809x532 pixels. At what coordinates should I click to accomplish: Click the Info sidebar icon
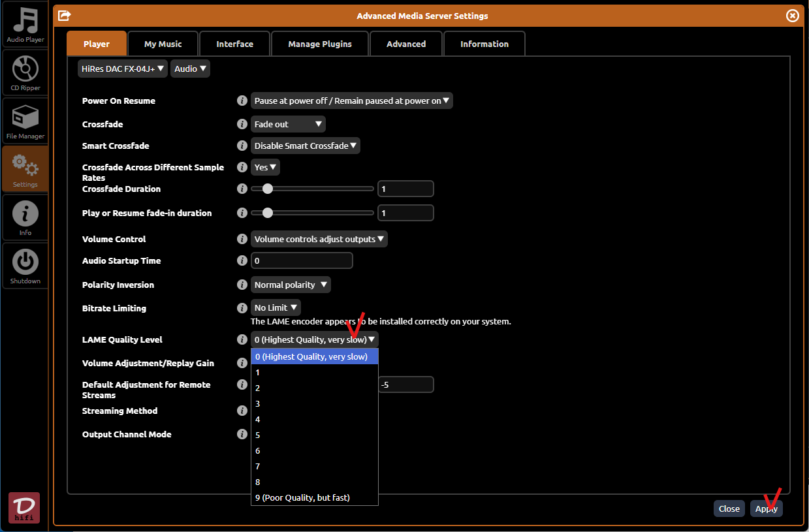pos(25,218)
